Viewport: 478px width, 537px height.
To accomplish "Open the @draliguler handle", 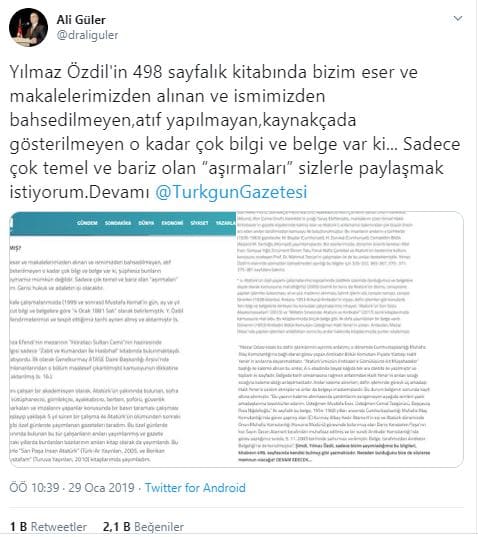I will pyautogui.click(x=87, y=35).
